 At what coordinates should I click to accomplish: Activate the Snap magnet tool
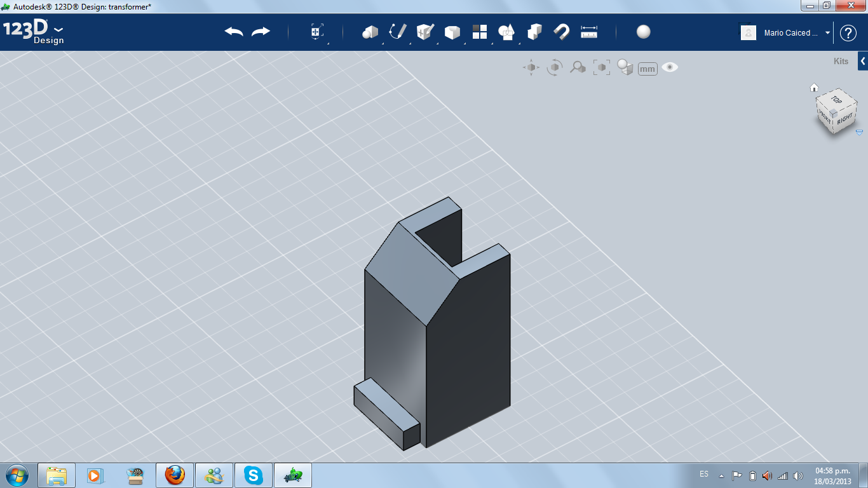click(562, 32)
